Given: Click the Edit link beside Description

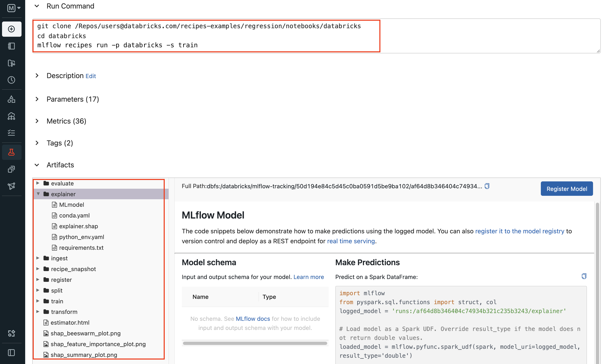Looking at the screenshot, I should pyautogui.click(x=90, y=76).
